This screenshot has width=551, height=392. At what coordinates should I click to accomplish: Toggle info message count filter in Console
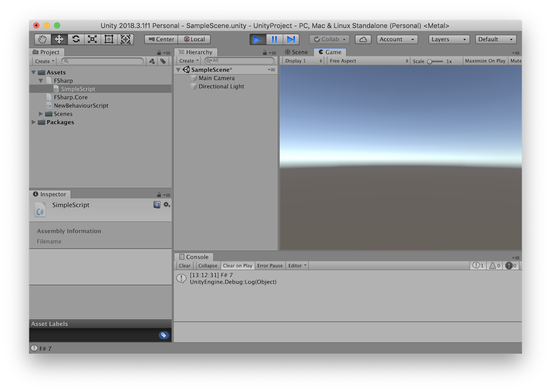click(478, 265)
